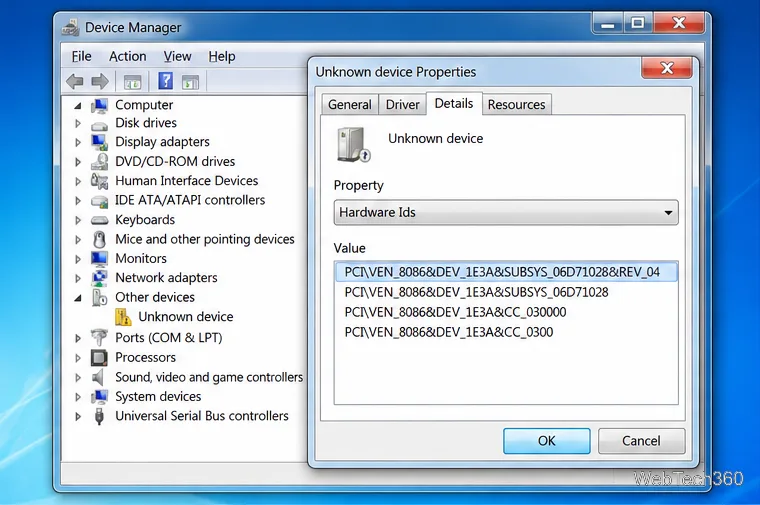Expand the DVD/CD-ROM drives node
Viewport: 760px width, 505px height.
point(78,161)
